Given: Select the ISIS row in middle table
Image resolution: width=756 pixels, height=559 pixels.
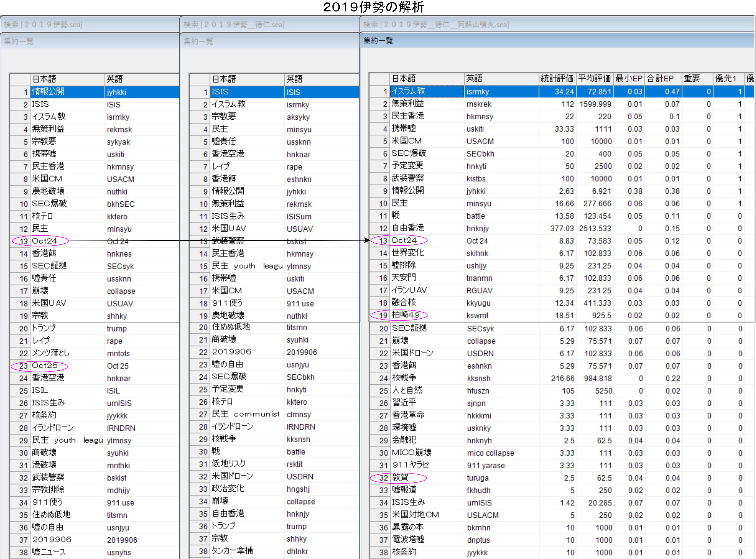Looking at the screenshot, I should pos(220,92).
